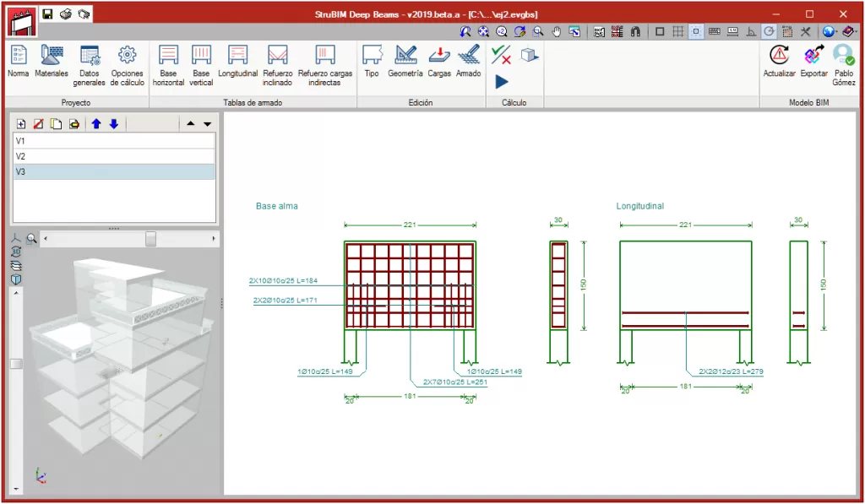Screen dimensions: 865x504
Task: Run the calculation with the blue play arrow
Action: (x=502, y=82)
